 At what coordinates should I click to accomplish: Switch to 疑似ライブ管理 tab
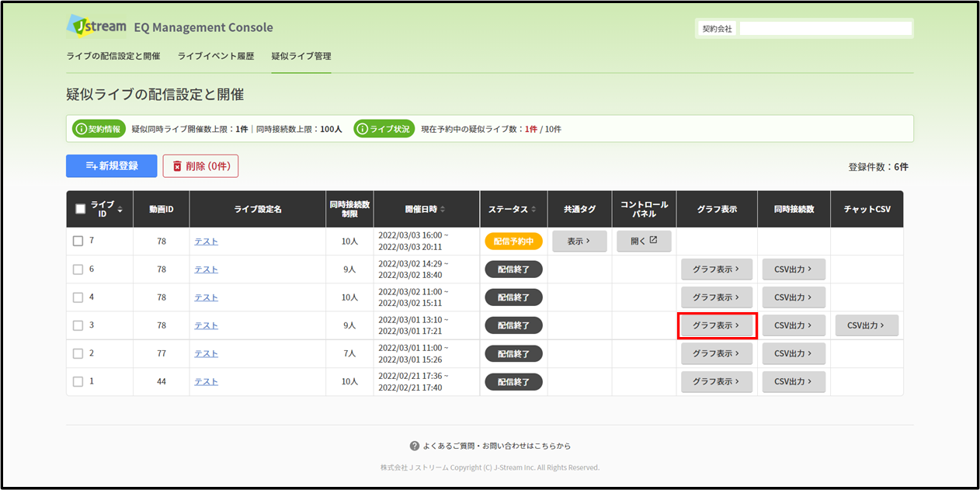click(x=301, y=56)
